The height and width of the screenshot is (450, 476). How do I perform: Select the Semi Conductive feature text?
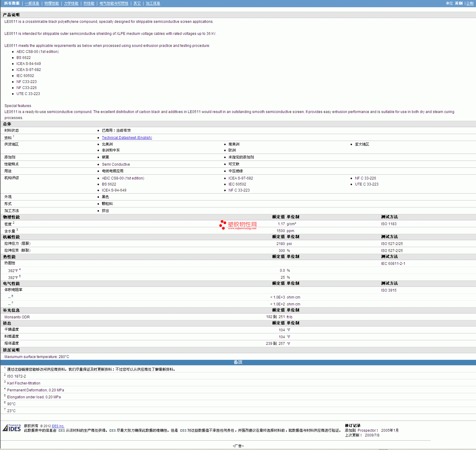pos(116,164)
